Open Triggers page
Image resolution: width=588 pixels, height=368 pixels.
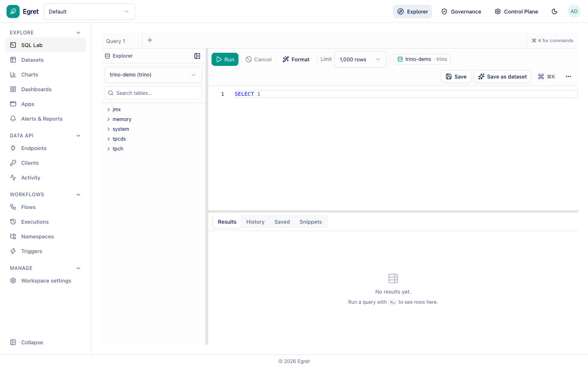45,251
